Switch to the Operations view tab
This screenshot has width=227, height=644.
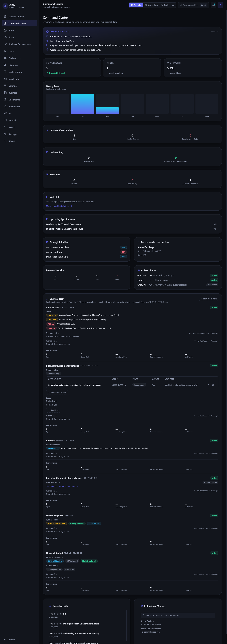(x=151, y=5)
